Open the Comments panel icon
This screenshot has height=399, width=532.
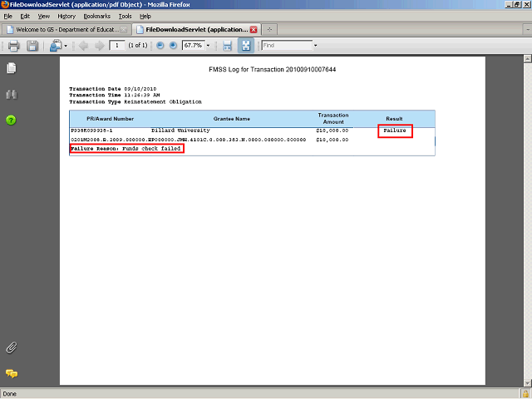[12, 373]
